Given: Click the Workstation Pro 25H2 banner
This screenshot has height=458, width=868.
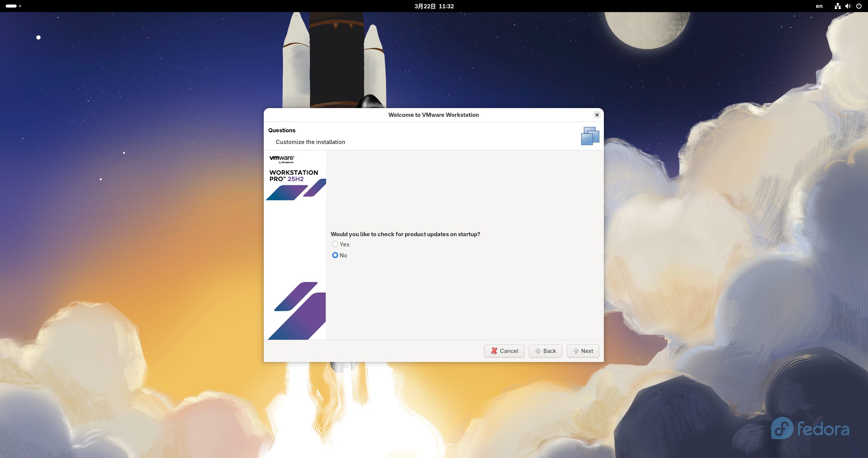Looking at the screenshot, I should click(x=294, y=176).
